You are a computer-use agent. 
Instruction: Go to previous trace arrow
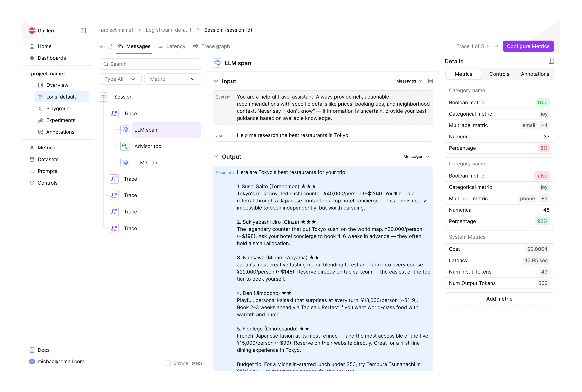[x=488, y=46]
